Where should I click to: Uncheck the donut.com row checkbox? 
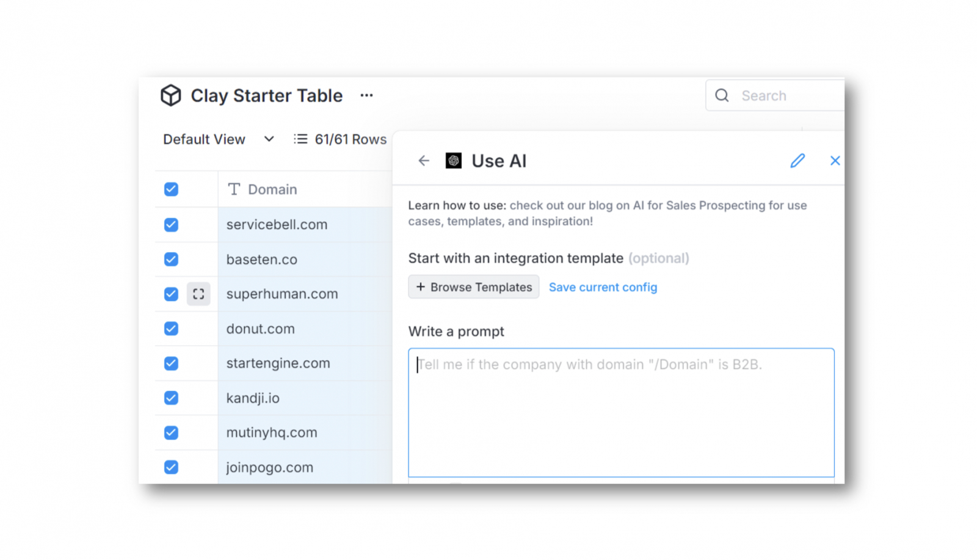pos(171,329)
